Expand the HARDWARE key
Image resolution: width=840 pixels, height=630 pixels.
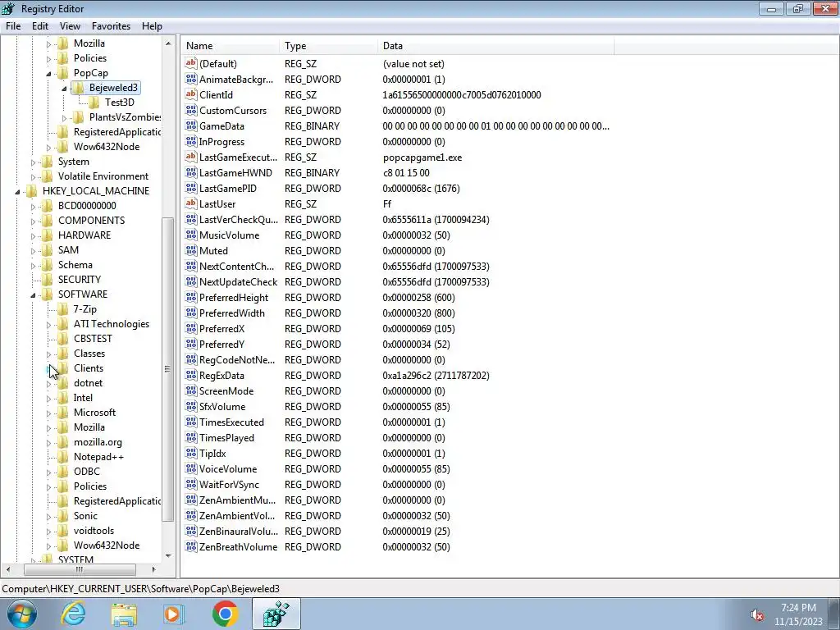coord(33,235)
